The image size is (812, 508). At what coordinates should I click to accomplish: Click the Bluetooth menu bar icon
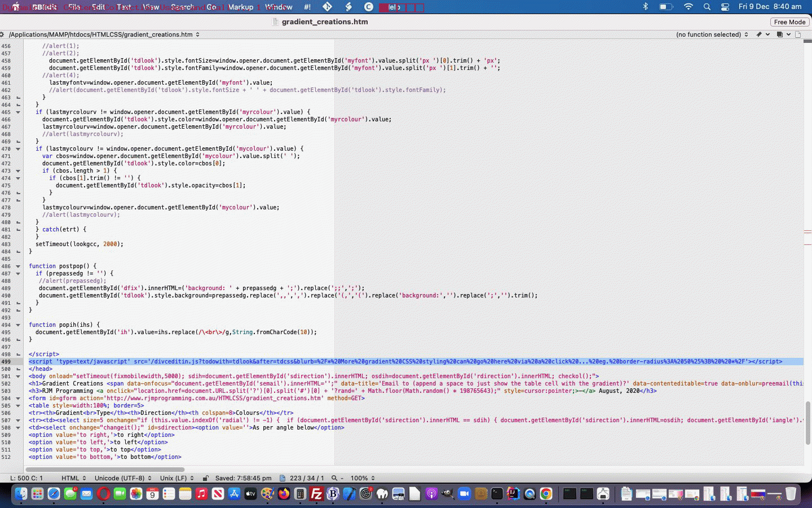pos(646,7)
